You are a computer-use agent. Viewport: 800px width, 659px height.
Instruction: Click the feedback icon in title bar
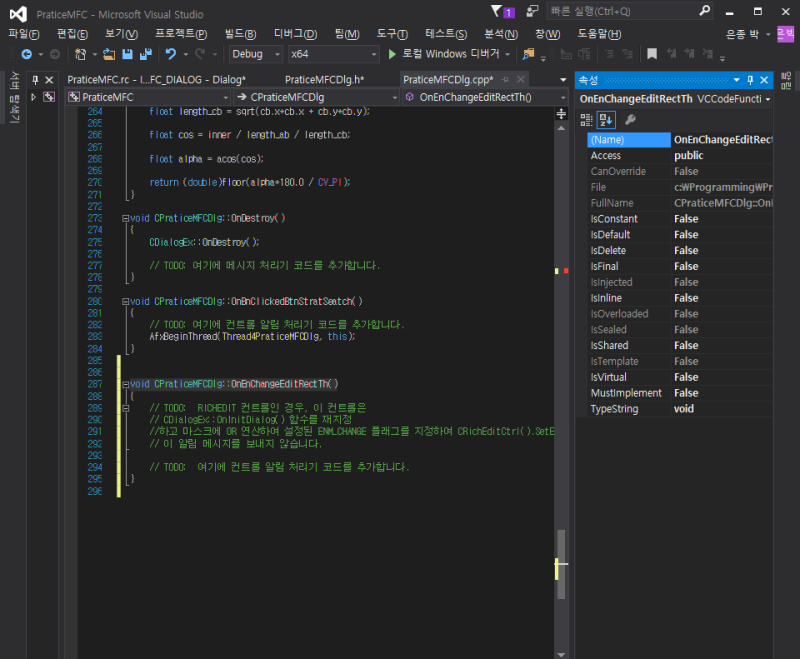tap(532, 11)
